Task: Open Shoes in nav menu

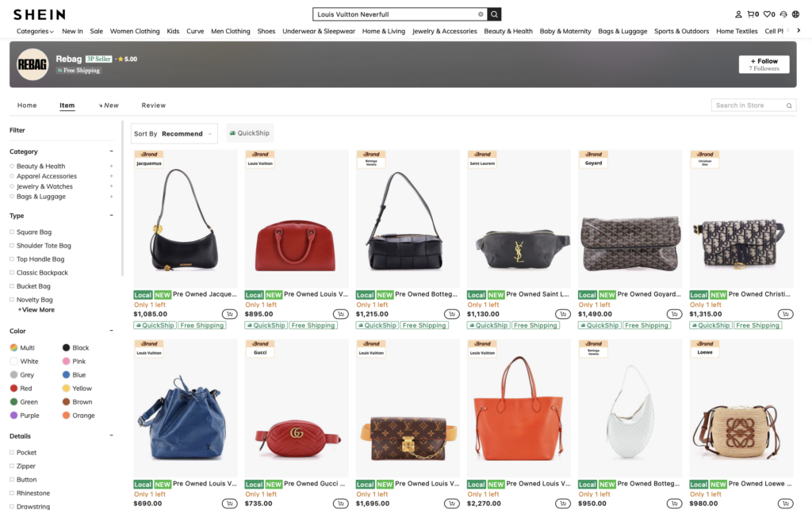Action: 266,31
